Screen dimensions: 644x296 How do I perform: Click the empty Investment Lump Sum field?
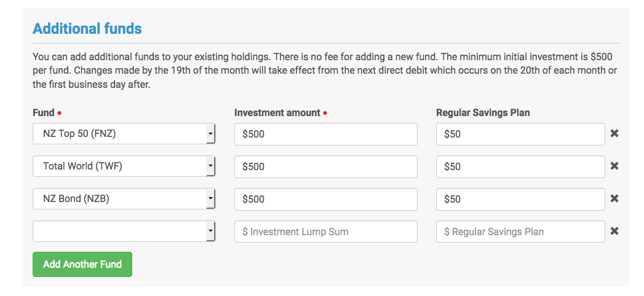click(x=325, y=232)
